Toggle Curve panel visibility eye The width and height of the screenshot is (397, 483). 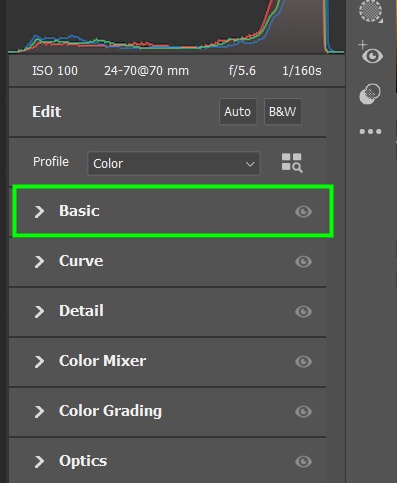tap(303, 261)
